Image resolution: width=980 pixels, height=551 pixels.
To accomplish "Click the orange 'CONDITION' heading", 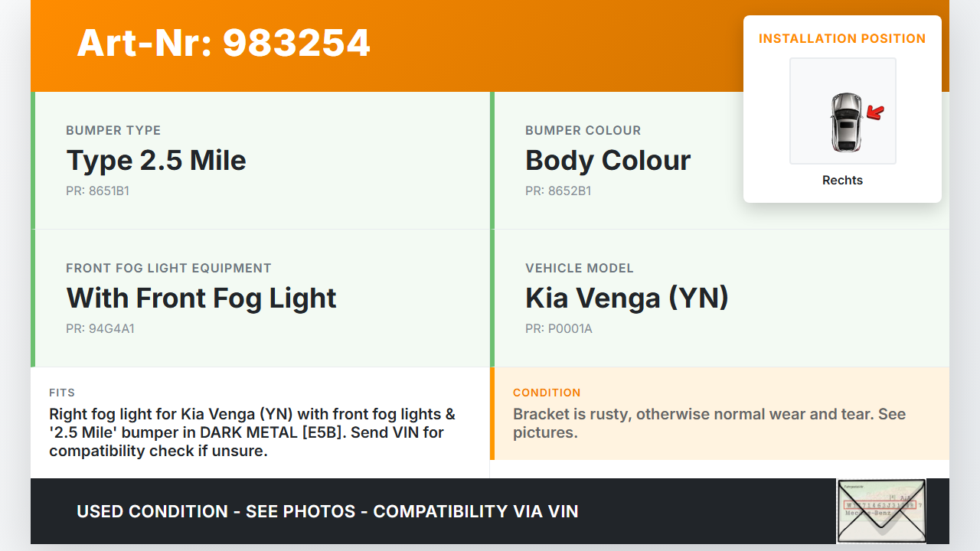I will click(x=547, y=393).
